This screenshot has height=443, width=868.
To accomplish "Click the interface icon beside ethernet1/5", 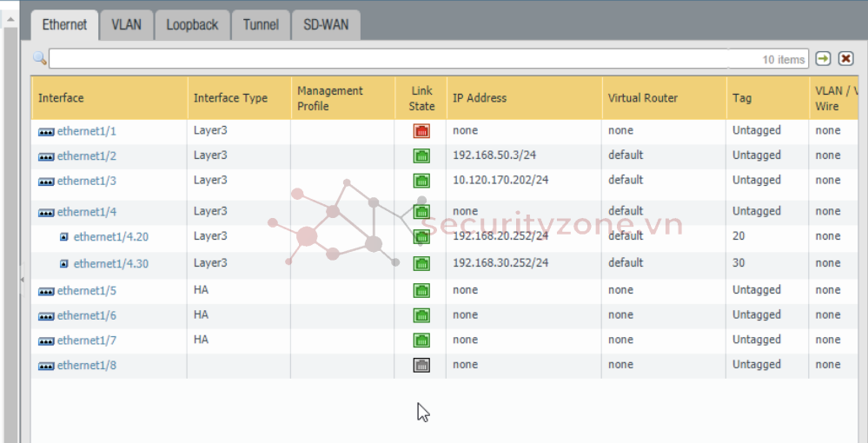I will pos(46,291).
